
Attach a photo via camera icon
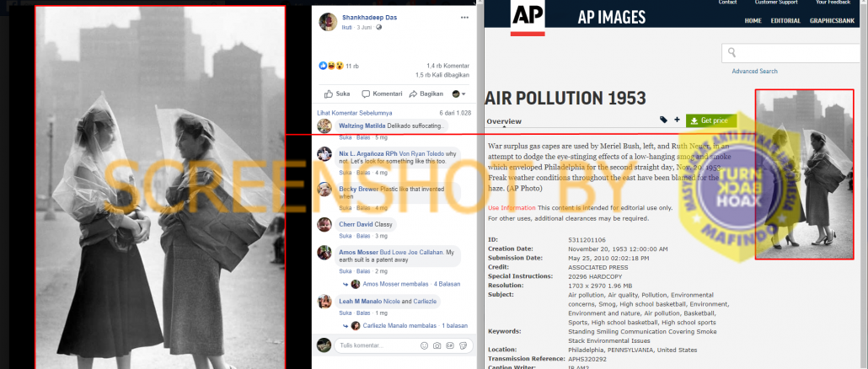pos(437,345)
